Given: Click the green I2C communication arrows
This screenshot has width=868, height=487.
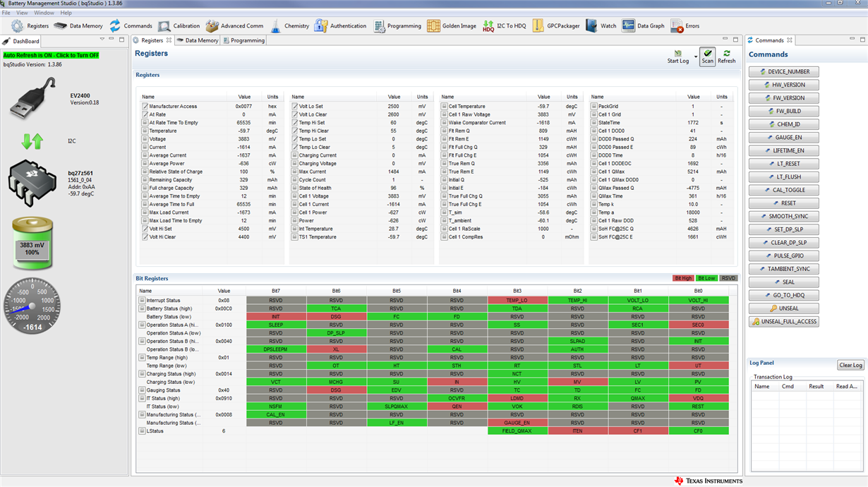Looking at the screenshot, I should coord(32,141).
